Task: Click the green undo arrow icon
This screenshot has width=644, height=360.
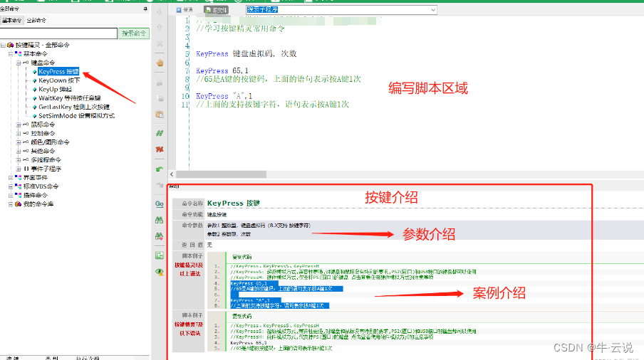Action: click(160, 169)
